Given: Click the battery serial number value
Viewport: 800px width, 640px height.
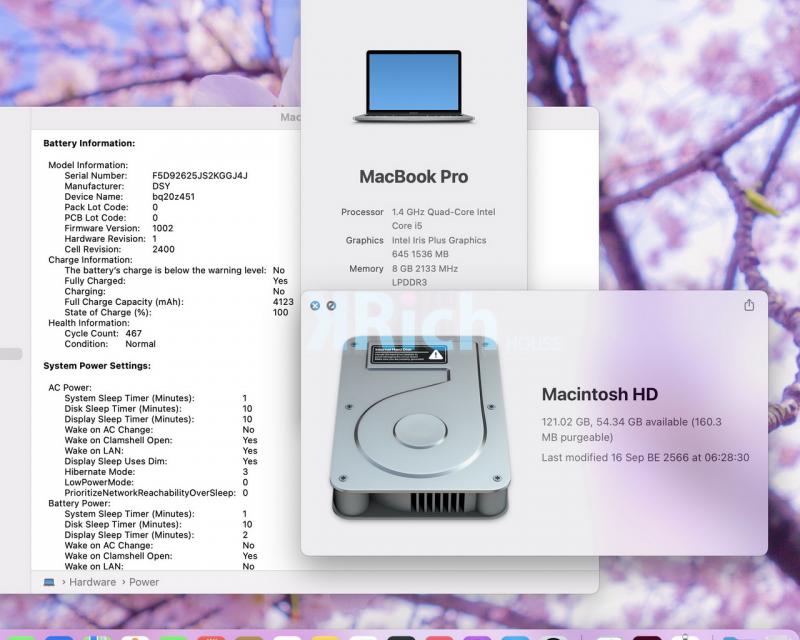Looking at the screenshot, I should (199, 175).
